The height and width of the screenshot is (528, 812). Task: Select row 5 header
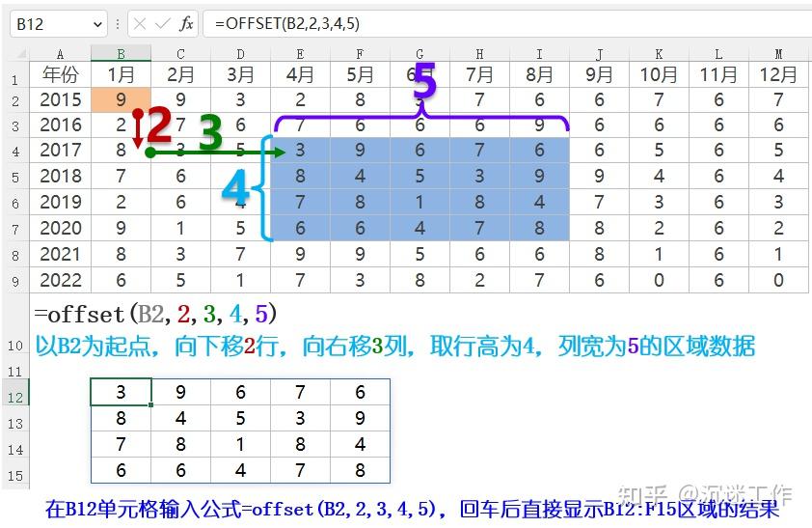click(15, 178)
